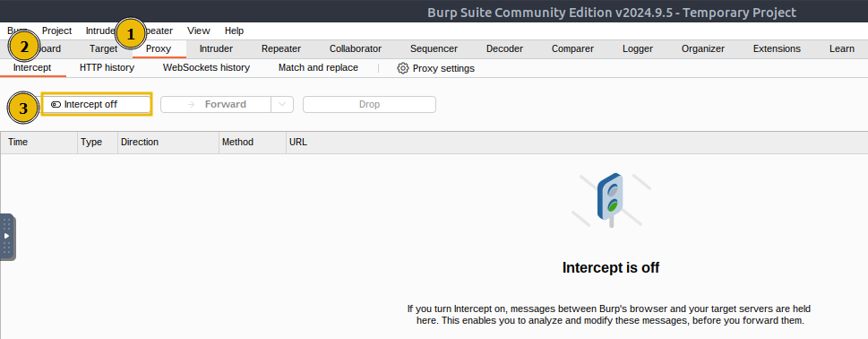Sort by the Method column header
Screen dimensions: 868x339
253,143
